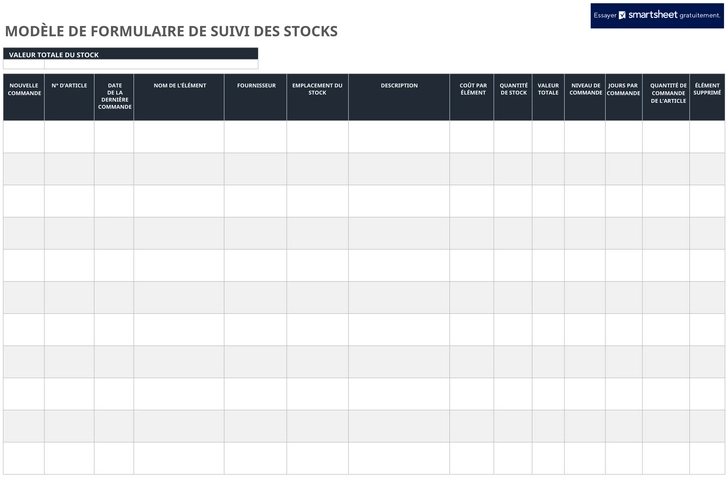
Task: Select the 'Date de la dernière commande' header
Action: (114, 97)
